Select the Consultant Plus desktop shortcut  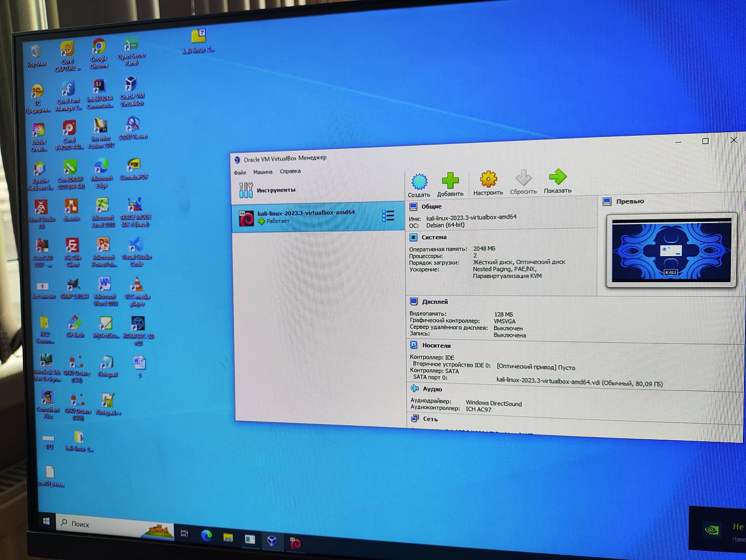point(48,405)
